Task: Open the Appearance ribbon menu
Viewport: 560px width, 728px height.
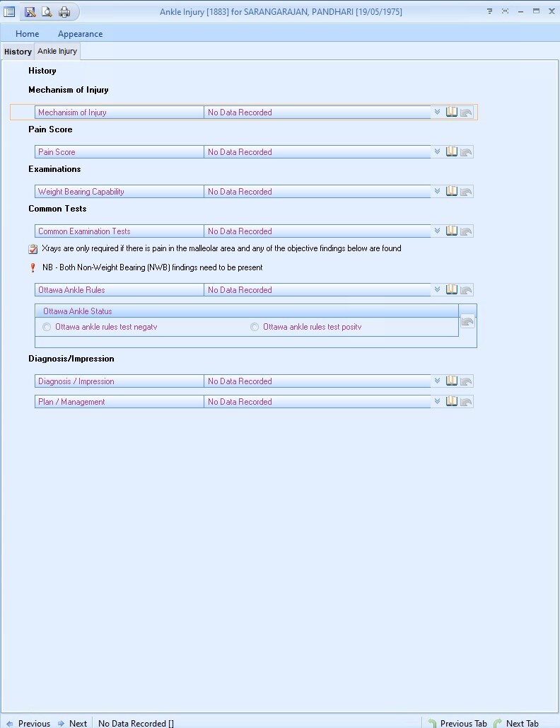Action: [80, 34]
